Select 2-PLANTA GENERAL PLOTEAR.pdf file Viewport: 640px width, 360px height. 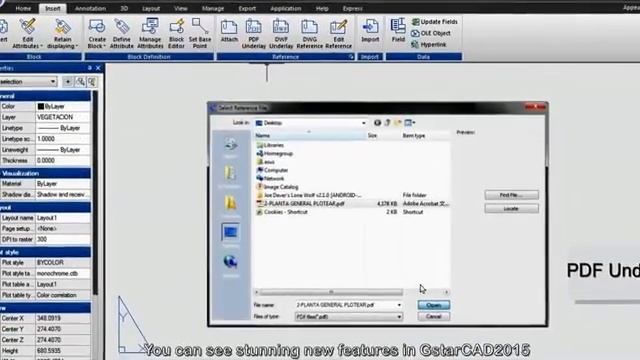tap(304, 203)
